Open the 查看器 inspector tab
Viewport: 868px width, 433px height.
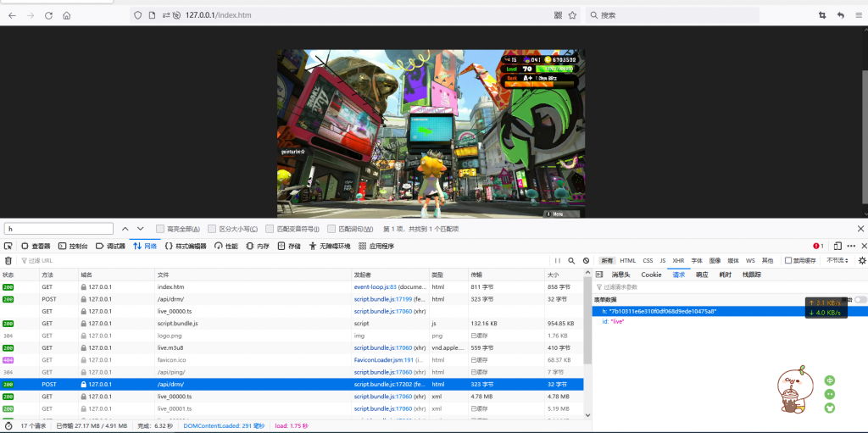pos(36,246)
